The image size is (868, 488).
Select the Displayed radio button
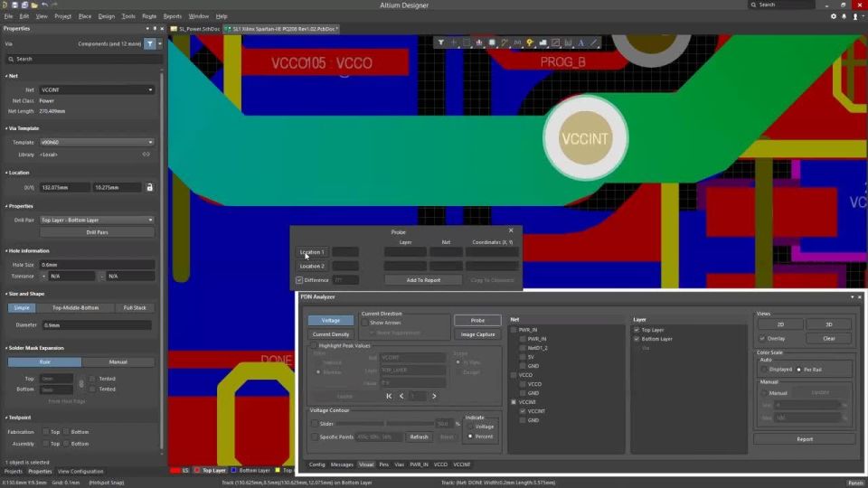pyautogui.click(x=765, y=369)
